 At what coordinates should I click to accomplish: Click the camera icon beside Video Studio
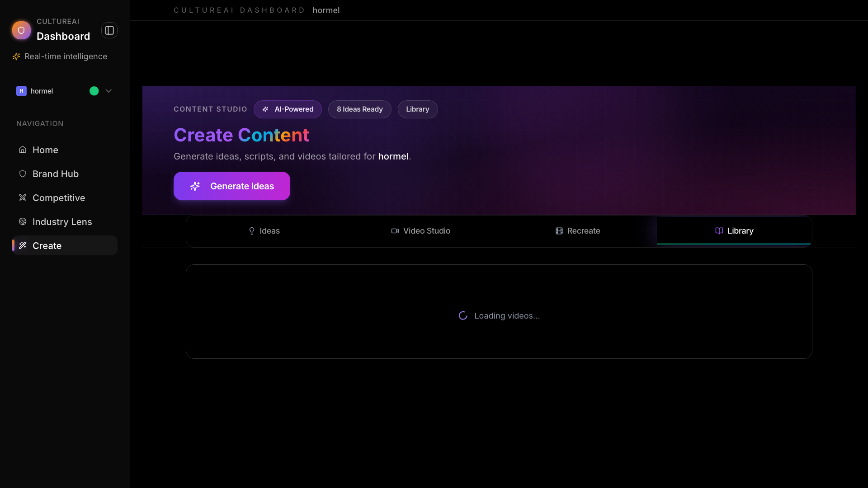(x=395, y=230)
